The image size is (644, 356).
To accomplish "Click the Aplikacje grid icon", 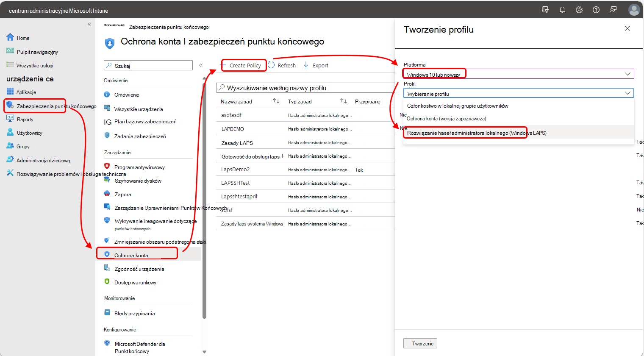I will click(x=10, y=92).
